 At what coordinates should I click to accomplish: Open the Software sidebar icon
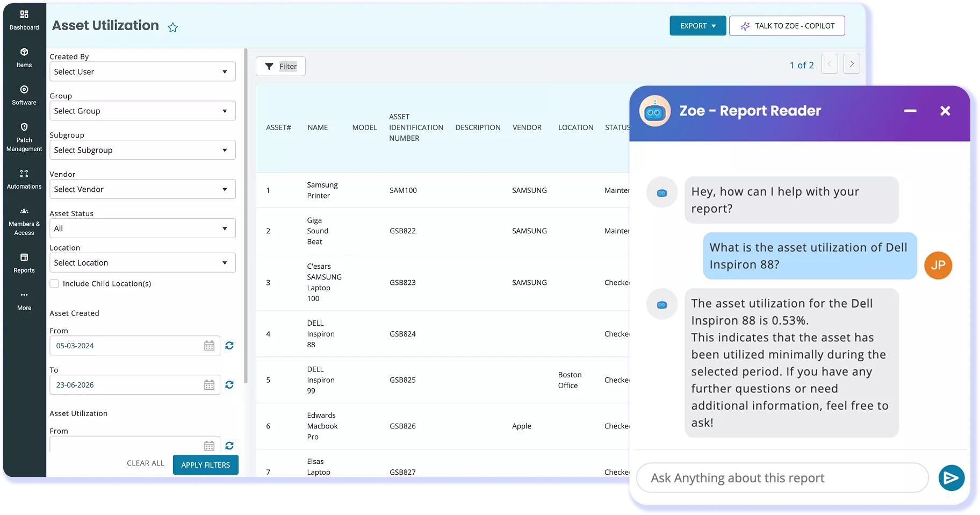pyautogui.click(x=24, y=95)
